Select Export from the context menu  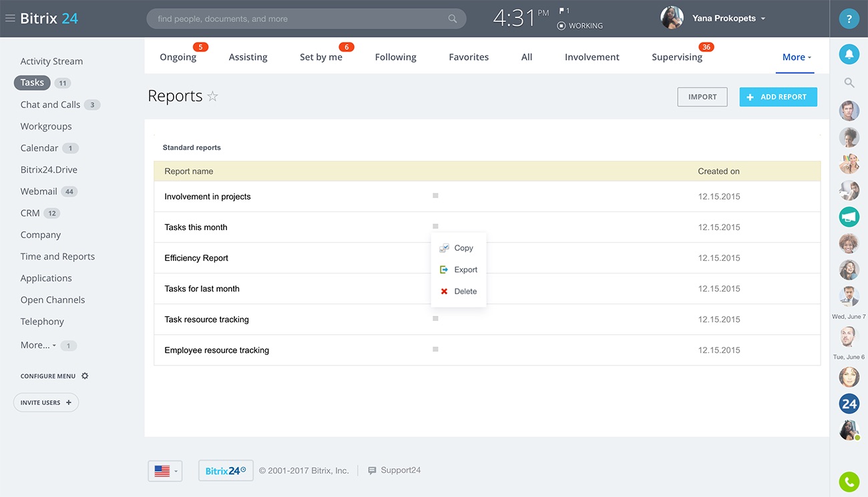465,270
